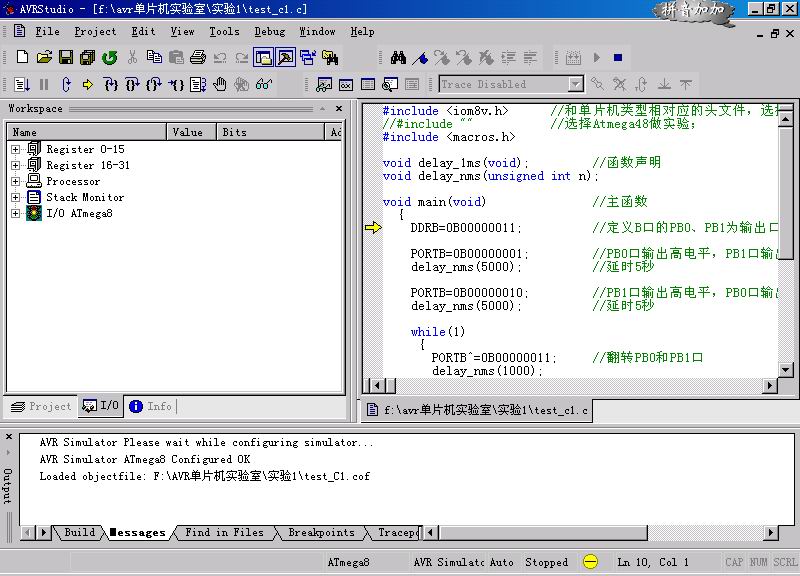
Task: Open the Trace Disabled dropdown
Action: point(575,85)
